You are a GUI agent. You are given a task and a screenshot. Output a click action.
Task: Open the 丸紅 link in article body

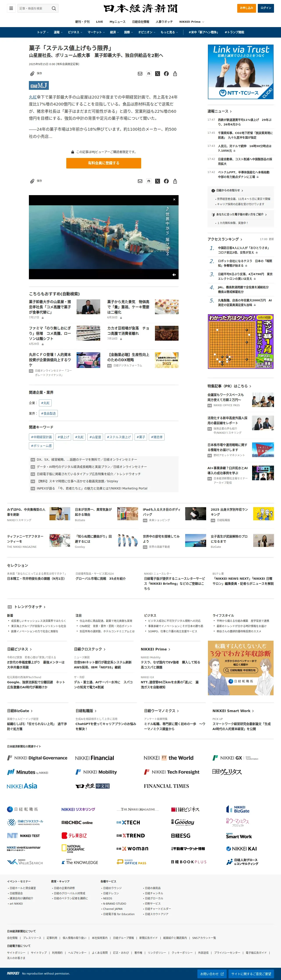[x=33, y=97]
